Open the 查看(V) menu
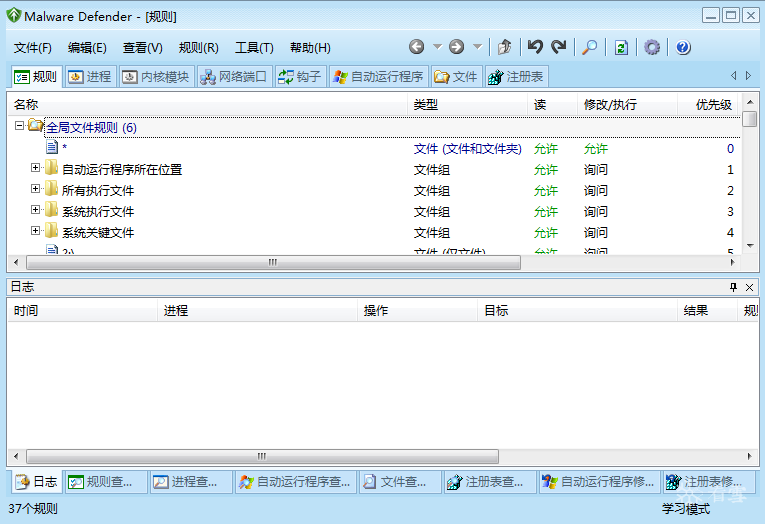The height and width of the screenshot is (524, 765). [x=142, y=48]
